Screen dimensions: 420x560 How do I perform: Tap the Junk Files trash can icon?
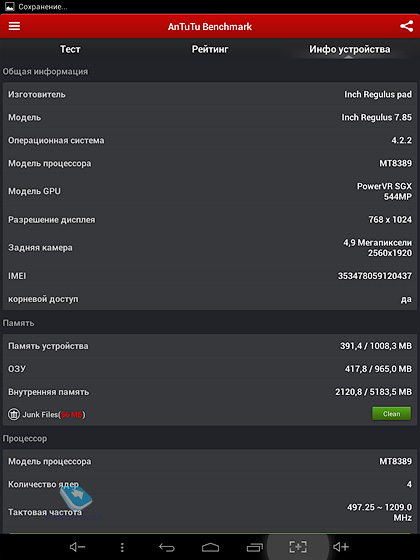pos(14,414)
